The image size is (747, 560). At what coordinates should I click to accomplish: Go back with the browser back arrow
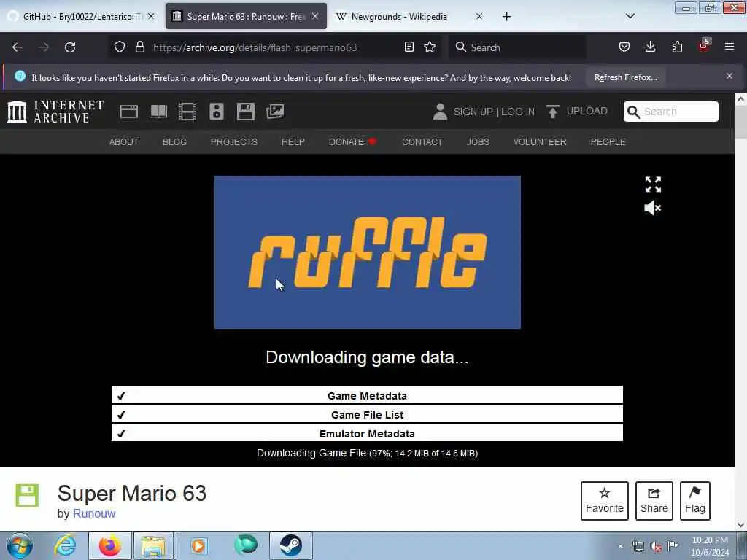[18, 47]
